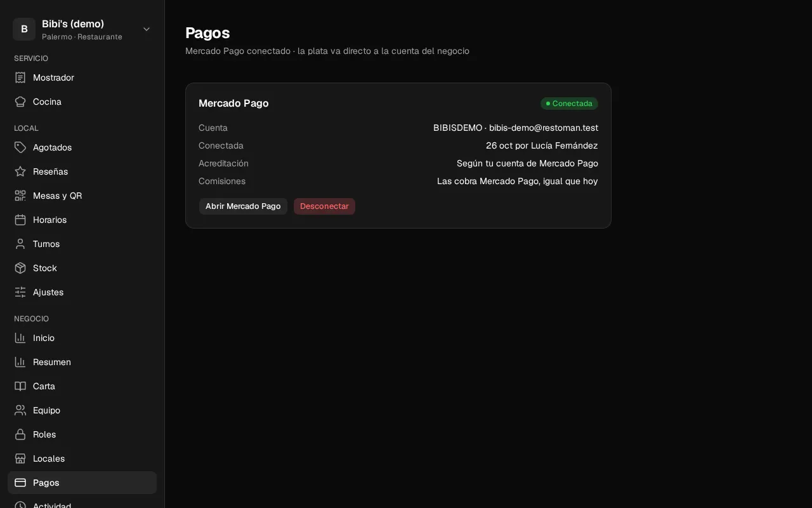
Task: Go to Cocina in the sidebar
Action: 82,102
